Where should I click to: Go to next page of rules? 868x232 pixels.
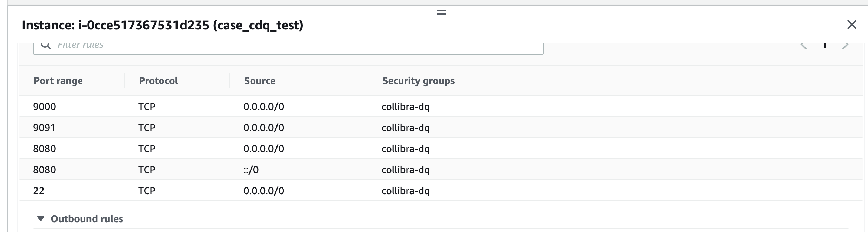846,45
